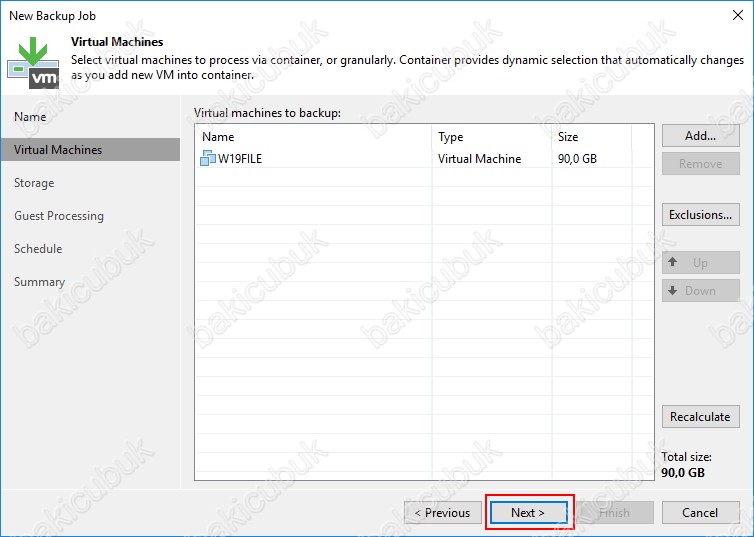754x537 pixels.
Task: Jump to the Storage wizard step
Action: click(34, 183)
